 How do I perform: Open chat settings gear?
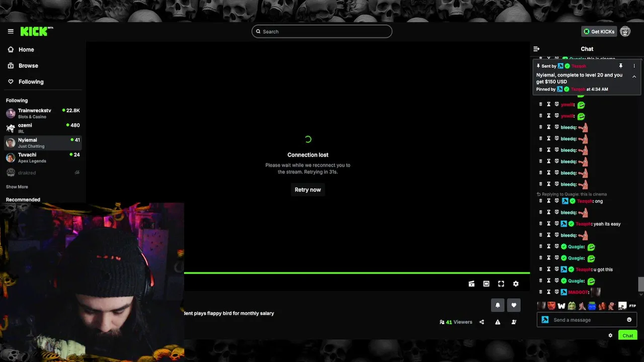click(x=610, y=335)
